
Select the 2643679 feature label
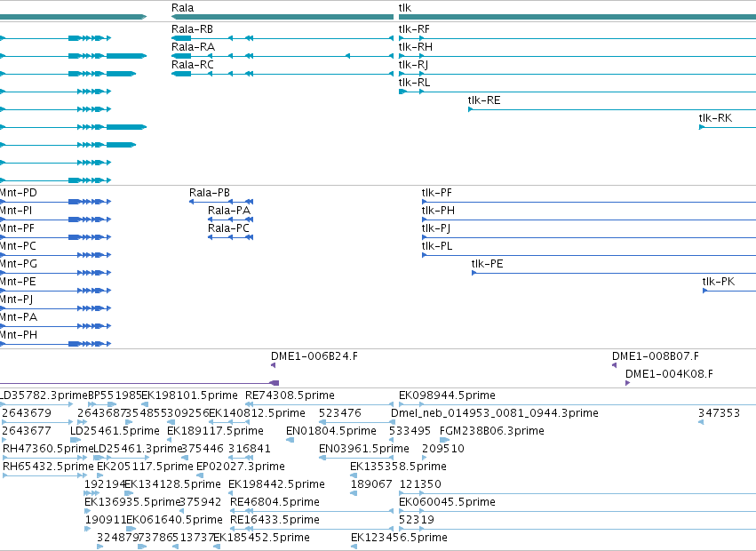pos(27,413)
